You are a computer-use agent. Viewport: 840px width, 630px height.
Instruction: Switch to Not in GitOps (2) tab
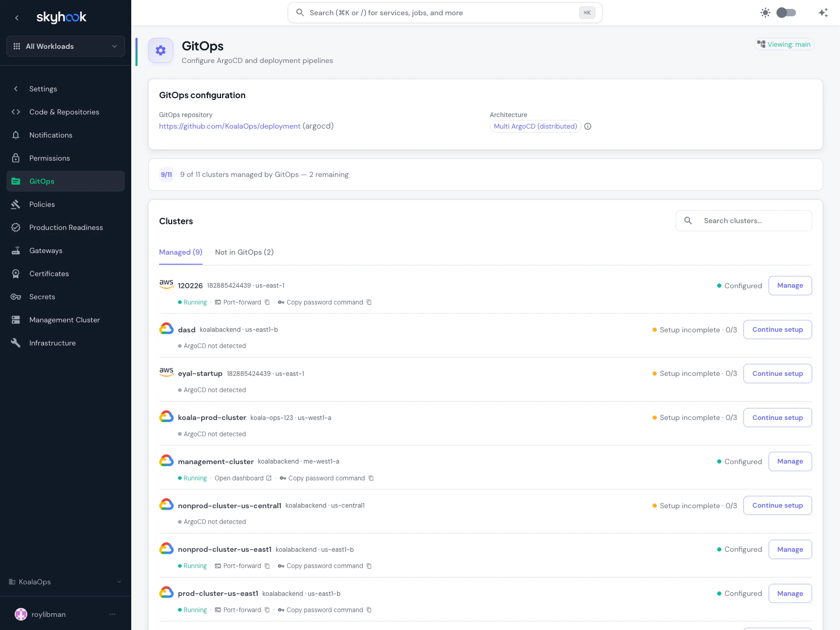click(244, 252)
